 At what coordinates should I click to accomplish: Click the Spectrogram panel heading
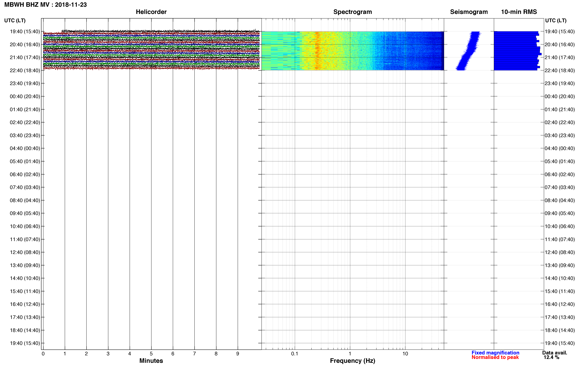point(352,12)
